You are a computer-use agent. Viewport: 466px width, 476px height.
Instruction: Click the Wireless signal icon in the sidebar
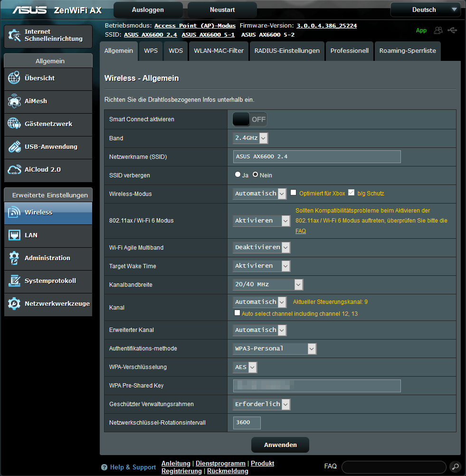[x=14, y=212]
